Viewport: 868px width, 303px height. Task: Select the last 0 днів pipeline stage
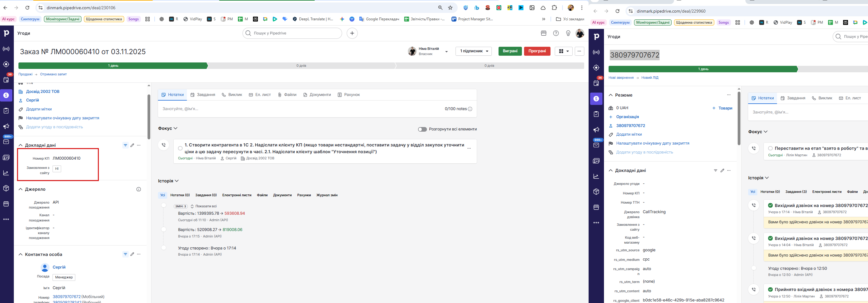click(x=489, y=66)
